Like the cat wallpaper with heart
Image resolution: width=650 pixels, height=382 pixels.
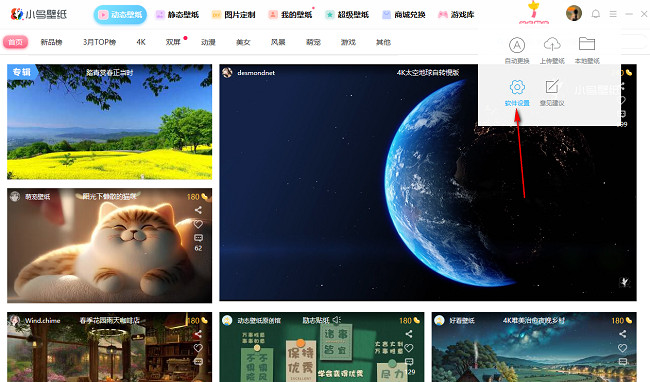coord(198,224)
